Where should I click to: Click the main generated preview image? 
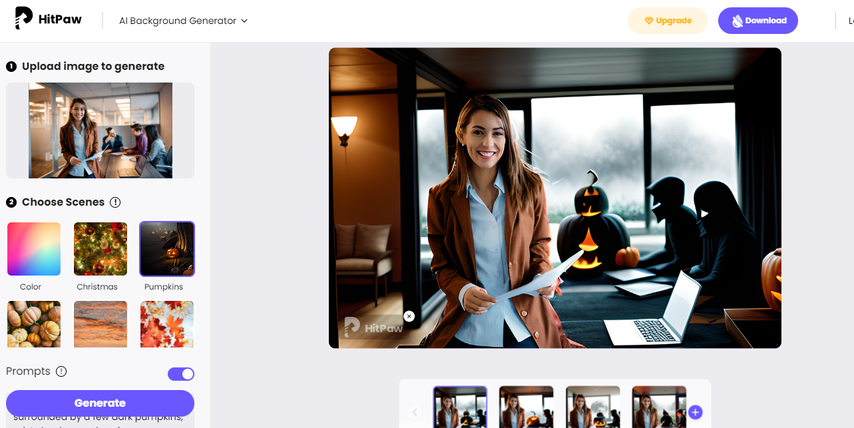click(555, 198)
